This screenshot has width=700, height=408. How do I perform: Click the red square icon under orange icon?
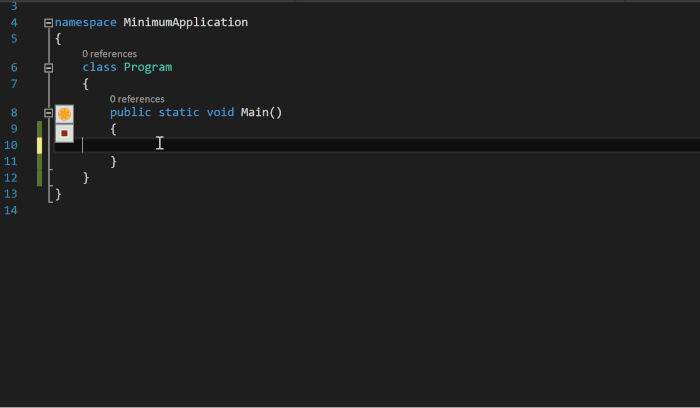point(65,132)
